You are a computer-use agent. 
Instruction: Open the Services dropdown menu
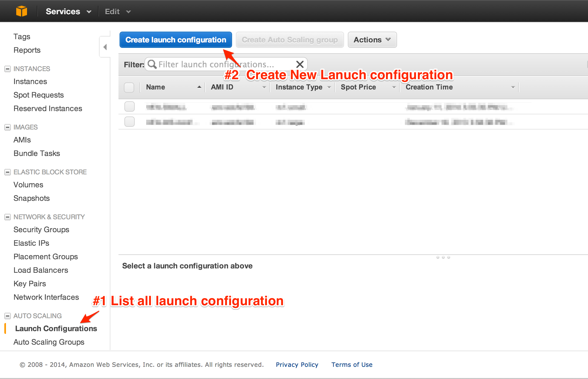click(x=68, y=11)
